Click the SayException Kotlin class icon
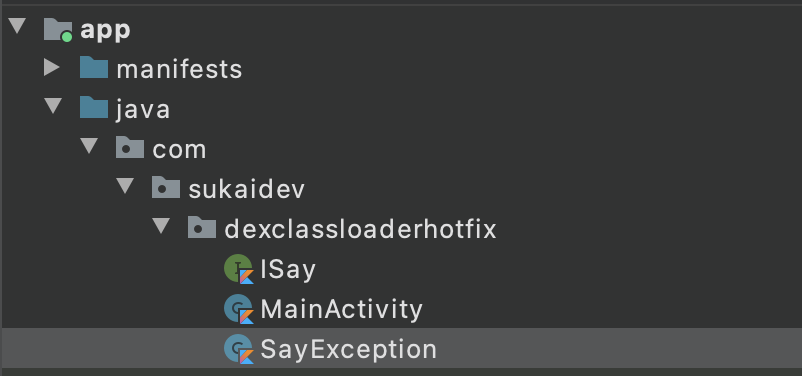 tap(239, 349)
